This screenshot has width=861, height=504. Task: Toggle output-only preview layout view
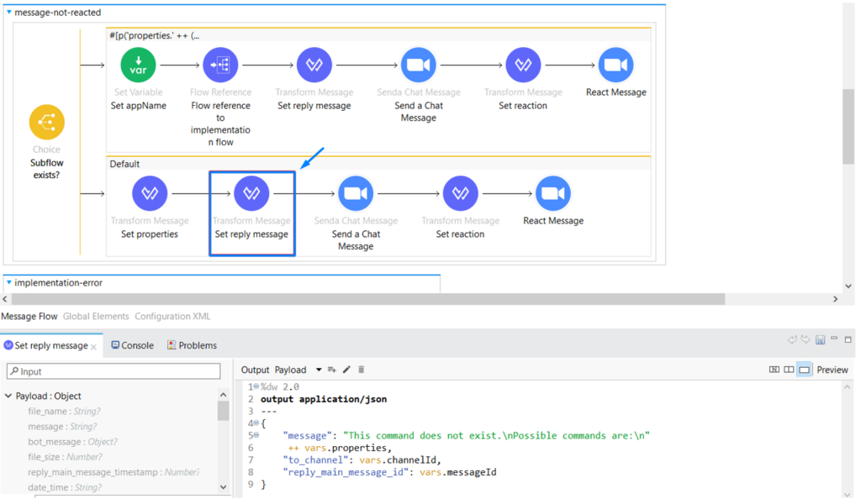(804, 370)
